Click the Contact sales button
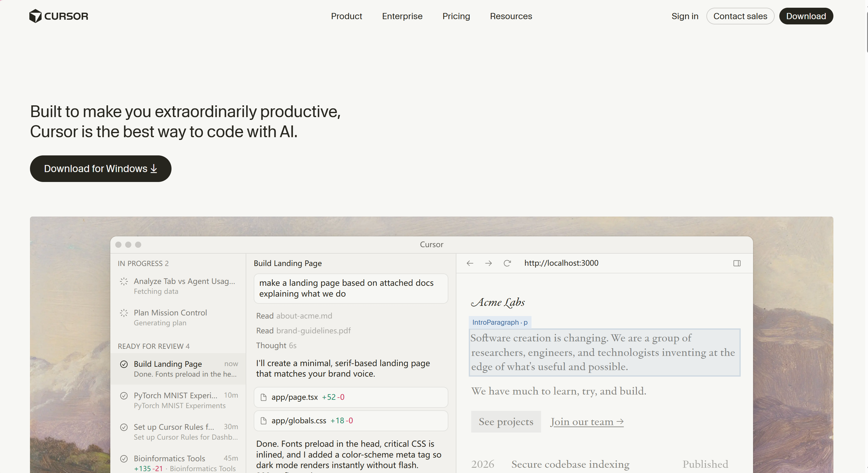The height and width of the screenshot is (473, 868). click(740, 16)
